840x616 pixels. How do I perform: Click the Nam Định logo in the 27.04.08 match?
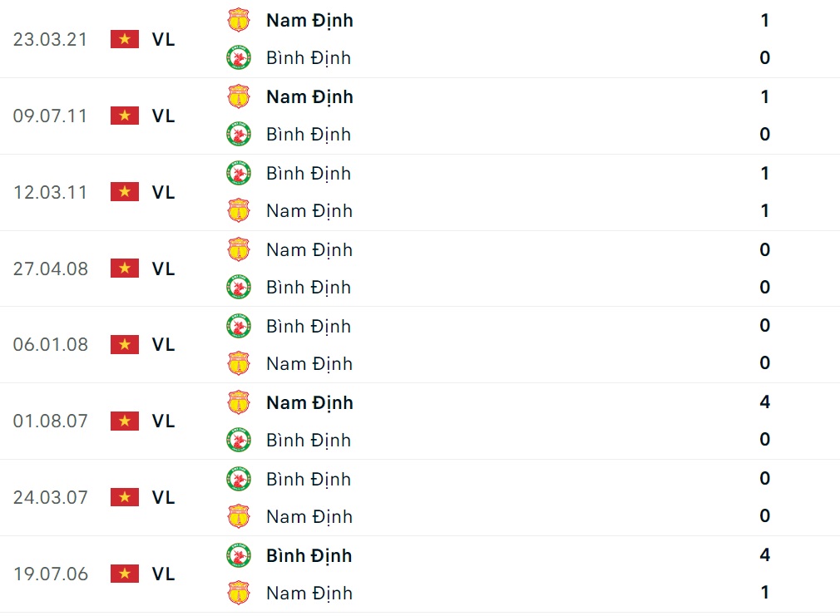coord(239,249)
